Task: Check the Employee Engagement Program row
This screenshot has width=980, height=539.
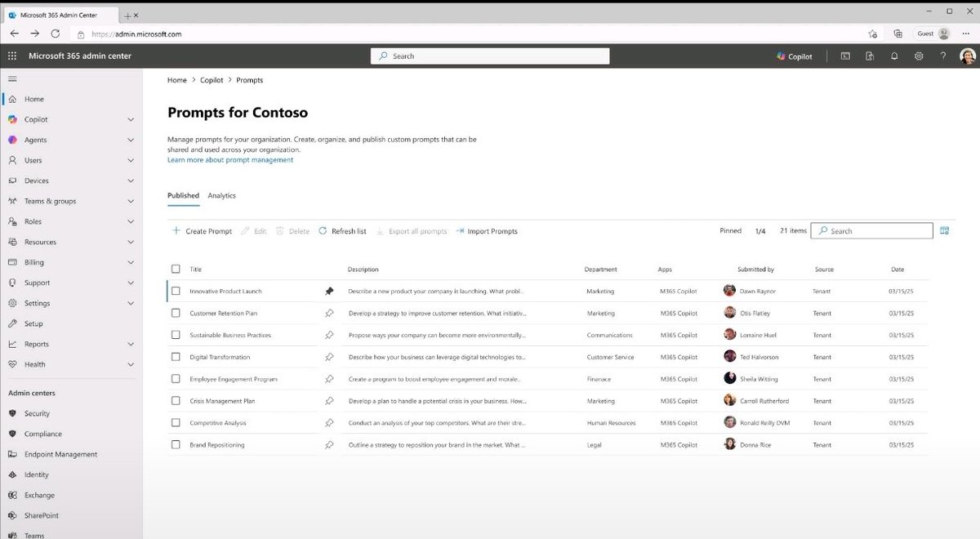Action: pos(176,379)
